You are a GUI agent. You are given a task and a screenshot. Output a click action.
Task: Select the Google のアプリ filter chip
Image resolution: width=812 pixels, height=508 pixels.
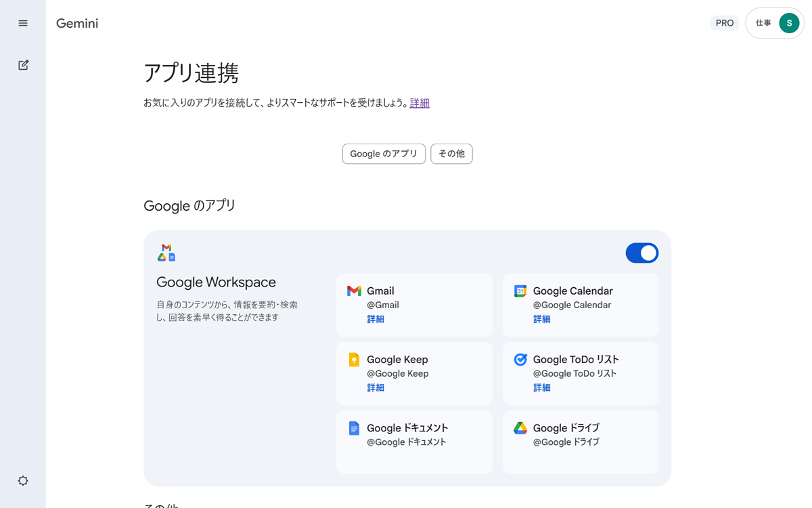[384, 154]
